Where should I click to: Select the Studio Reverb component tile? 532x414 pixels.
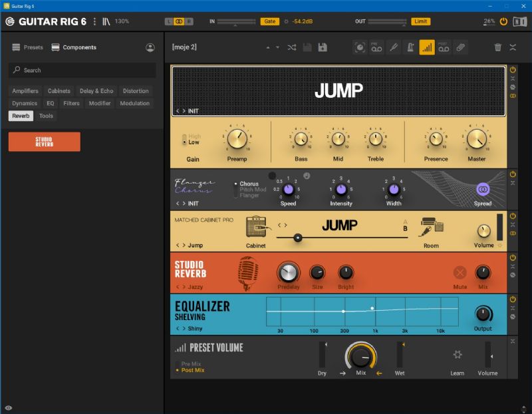(x=45, y=142)
